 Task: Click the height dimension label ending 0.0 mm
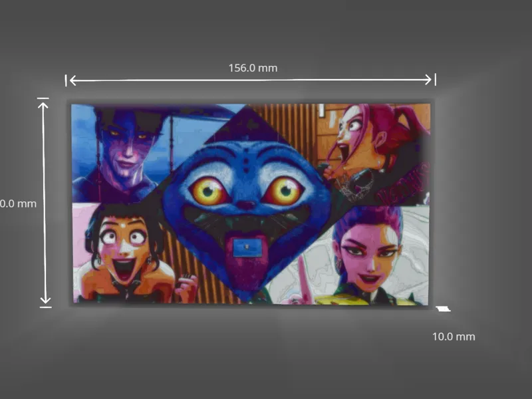(x=19, y=203)
